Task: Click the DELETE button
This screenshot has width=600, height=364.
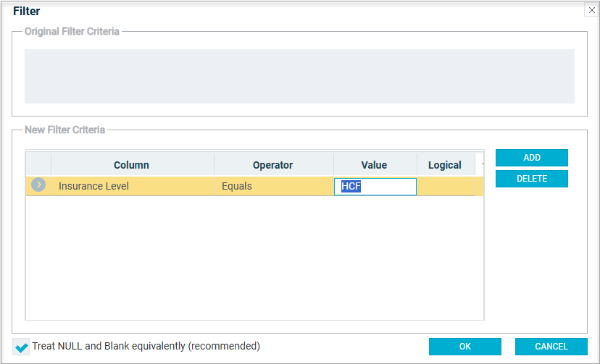Action: click(531, 179)
